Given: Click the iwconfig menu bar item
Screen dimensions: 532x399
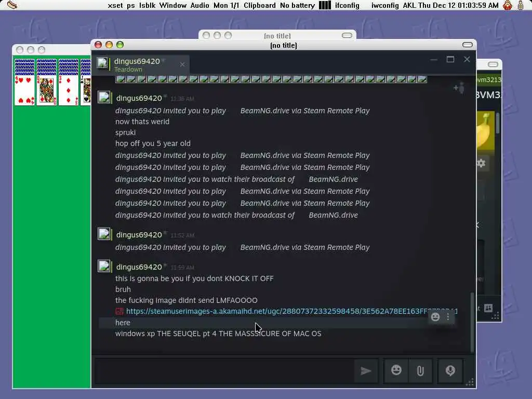Looking at the screenshot, I should pyautogui.click(x=385, y=5).
